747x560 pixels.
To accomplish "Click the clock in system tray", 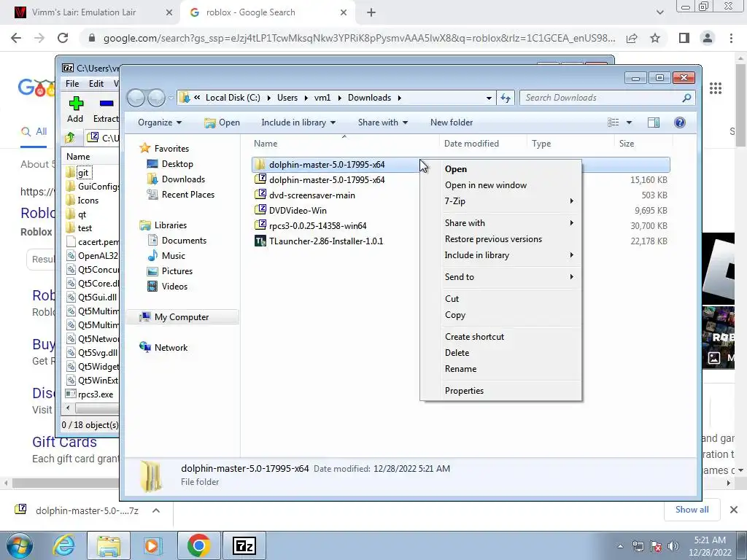I will (709, 546).
